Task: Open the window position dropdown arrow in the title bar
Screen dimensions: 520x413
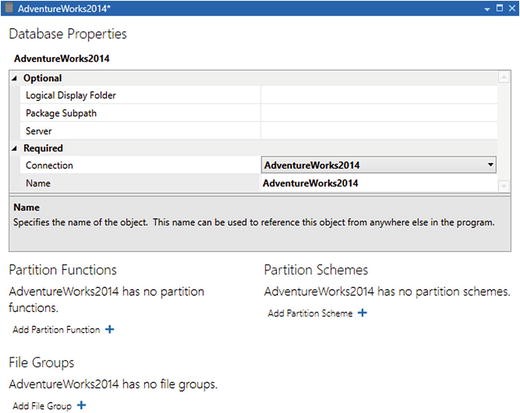Action: (487, 9)
